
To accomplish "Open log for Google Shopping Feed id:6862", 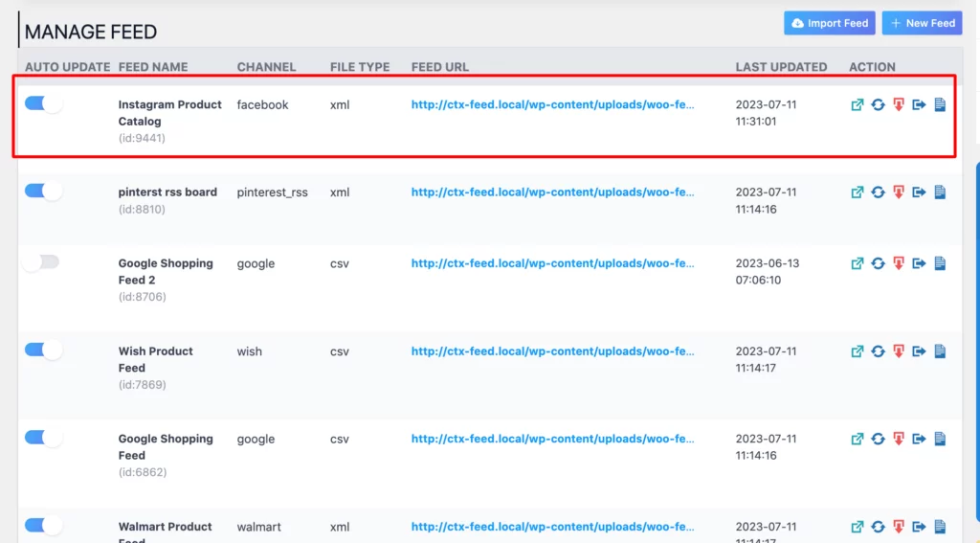I will coord(940,439).
